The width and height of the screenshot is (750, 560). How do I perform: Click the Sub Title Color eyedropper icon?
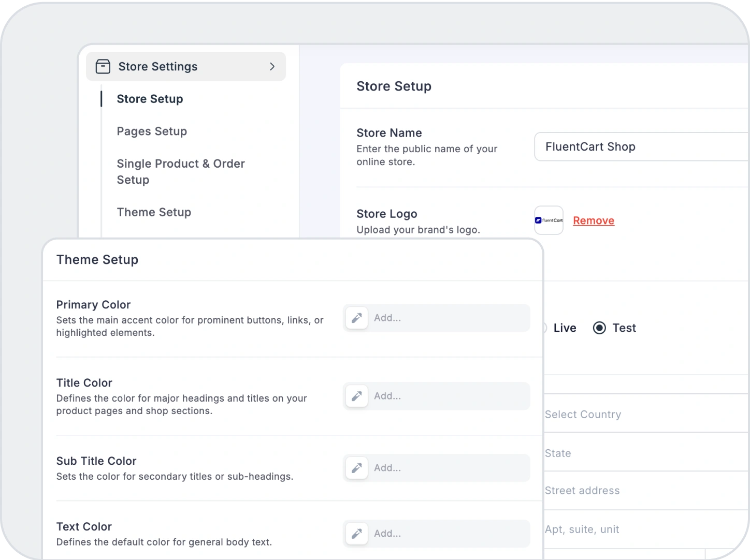pos(356,468)
